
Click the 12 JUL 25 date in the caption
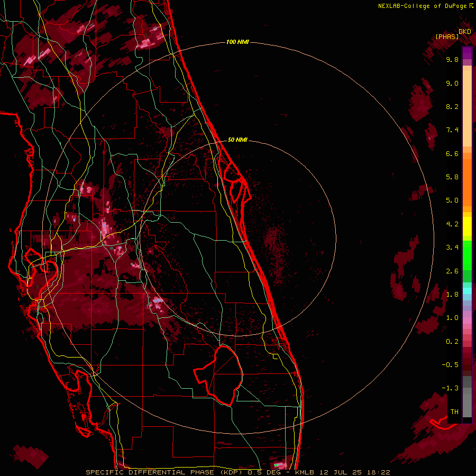coord(341,472)
